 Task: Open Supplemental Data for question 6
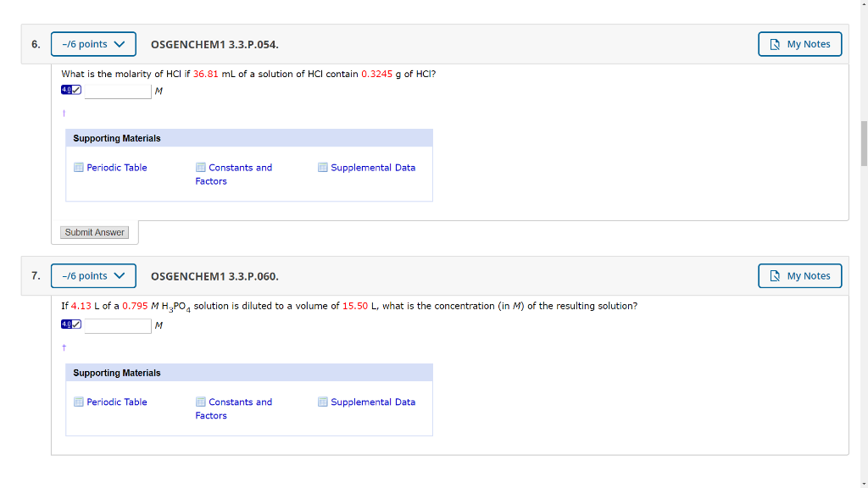(373, 167)
